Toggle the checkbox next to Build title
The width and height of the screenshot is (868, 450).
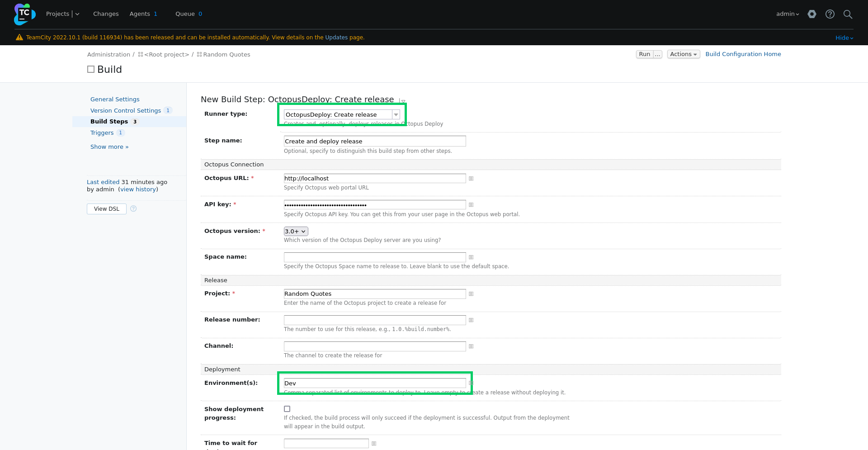coord(91,69)
